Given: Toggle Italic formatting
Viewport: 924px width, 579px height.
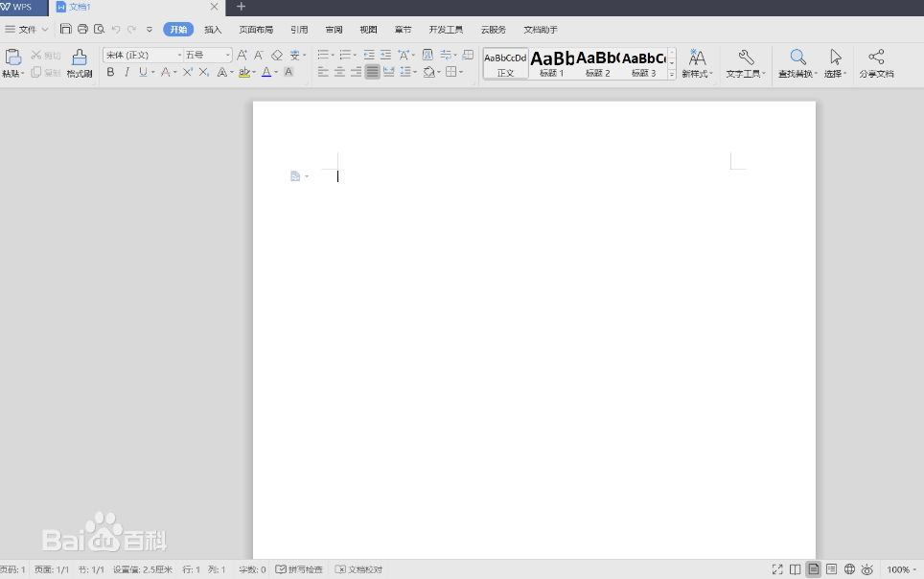Looking at the screenshot, I should 127,72.
